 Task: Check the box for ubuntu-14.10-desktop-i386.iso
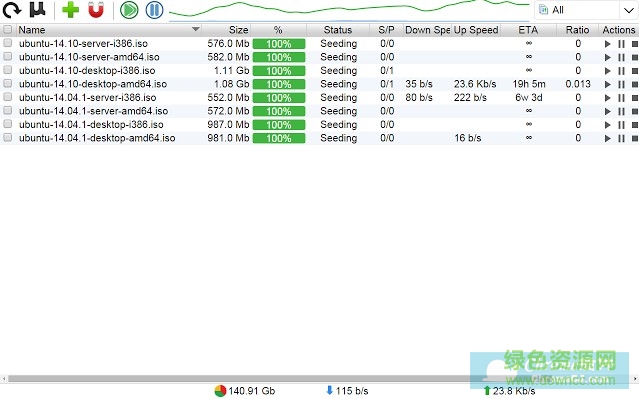pos(7,70)
